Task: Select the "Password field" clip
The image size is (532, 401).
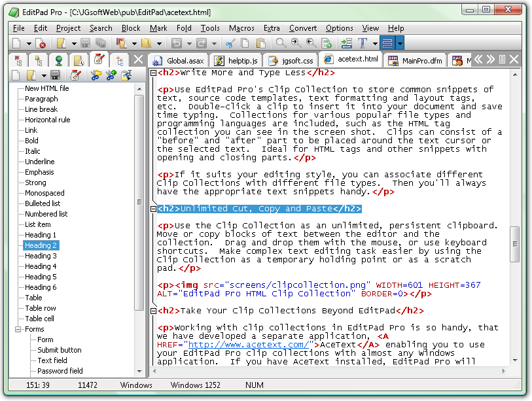Action: tap(60, 371)
